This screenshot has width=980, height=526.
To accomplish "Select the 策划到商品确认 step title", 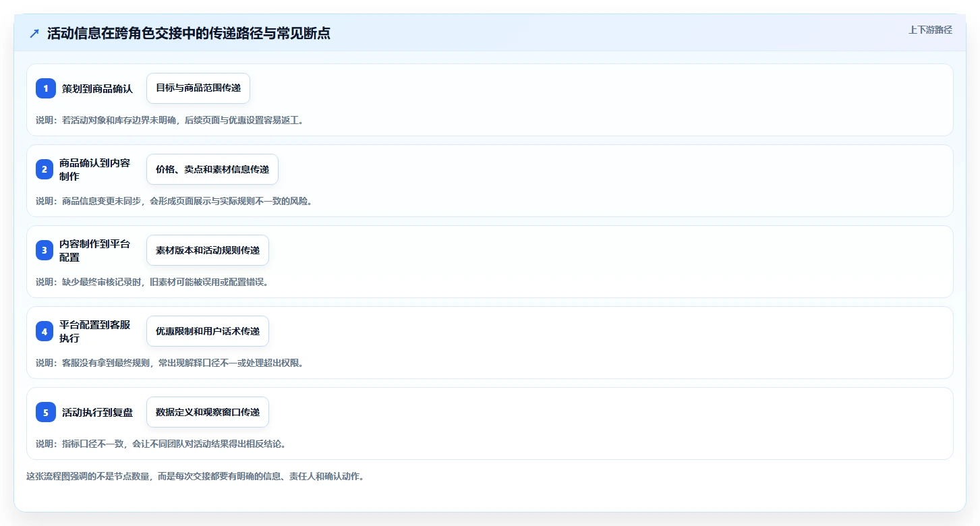I will pos(97,88).
